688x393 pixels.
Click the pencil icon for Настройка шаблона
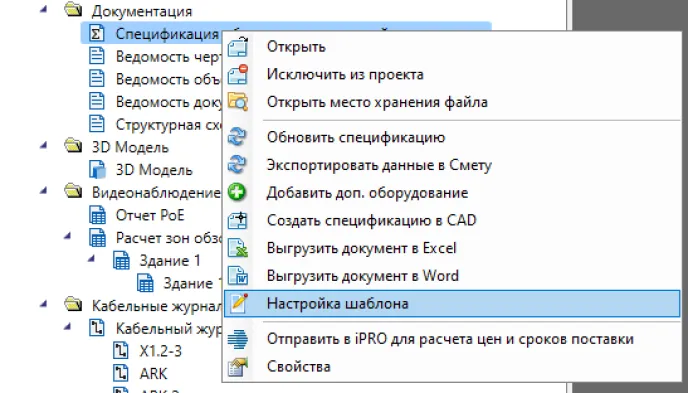pyautogui.click(x=239, y=303)
